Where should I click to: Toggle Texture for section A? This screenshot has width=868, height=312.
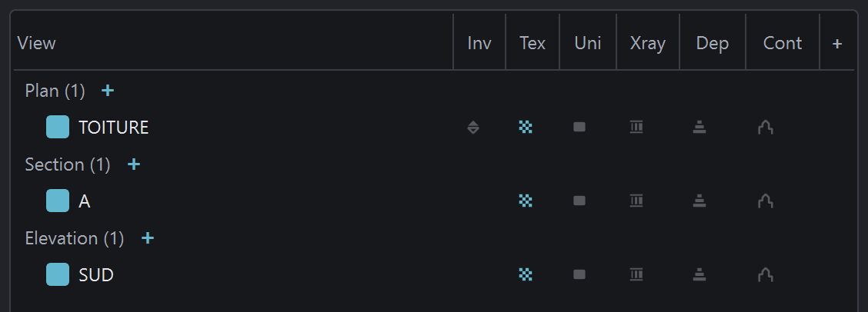click(526, 201)
